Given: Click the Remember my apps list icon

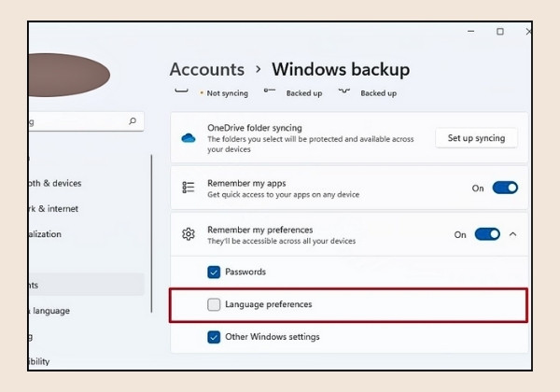Looking at the screenshot, I should 189,188.
